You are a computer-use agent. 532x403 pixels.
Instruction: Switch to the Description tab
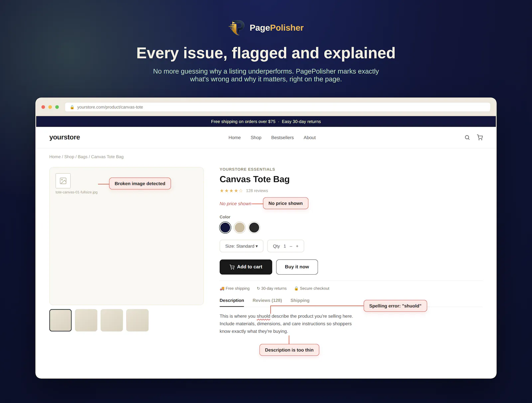tap(232, 301)
